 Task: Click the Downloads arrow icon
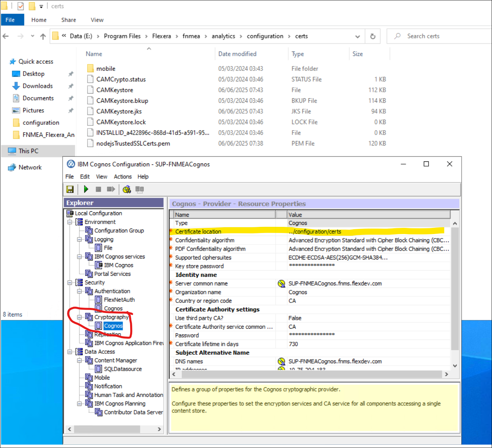[16, 86]
